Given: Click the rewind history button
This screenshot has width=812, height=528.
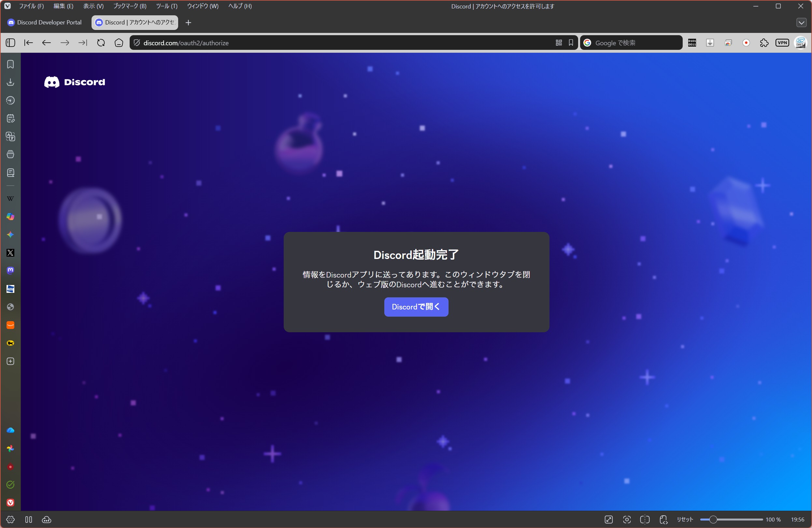Looking at the screenshot, I should click(29, 43).
